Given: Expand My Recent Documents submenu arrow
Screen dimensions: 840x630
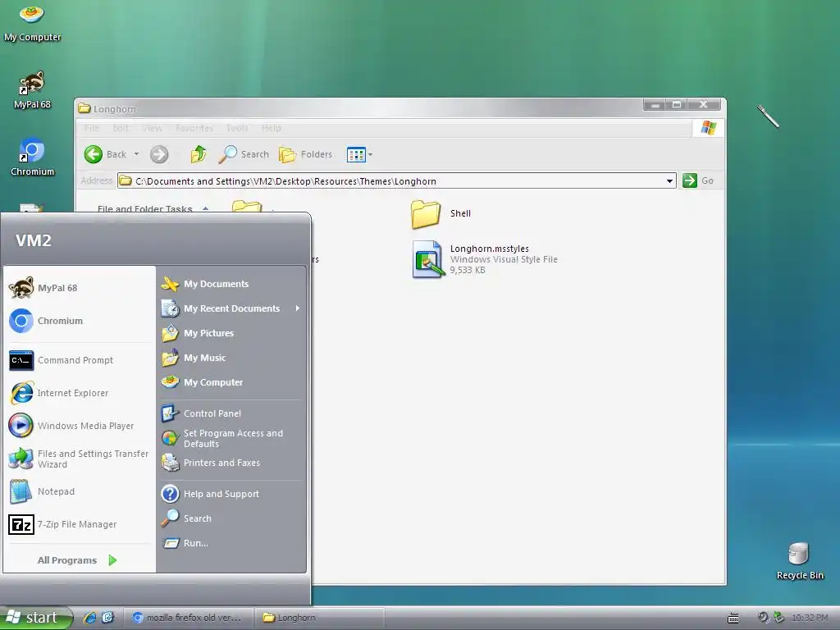Looking at the screenshot, I should pyautogui.click(x=297, y=308).
